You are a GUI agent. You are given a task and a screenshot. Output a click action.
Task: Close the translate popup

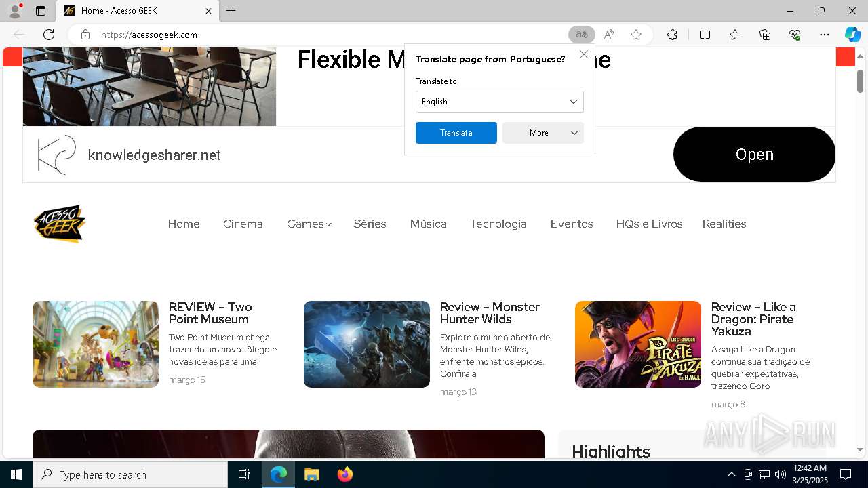click(x=584, y=54)
